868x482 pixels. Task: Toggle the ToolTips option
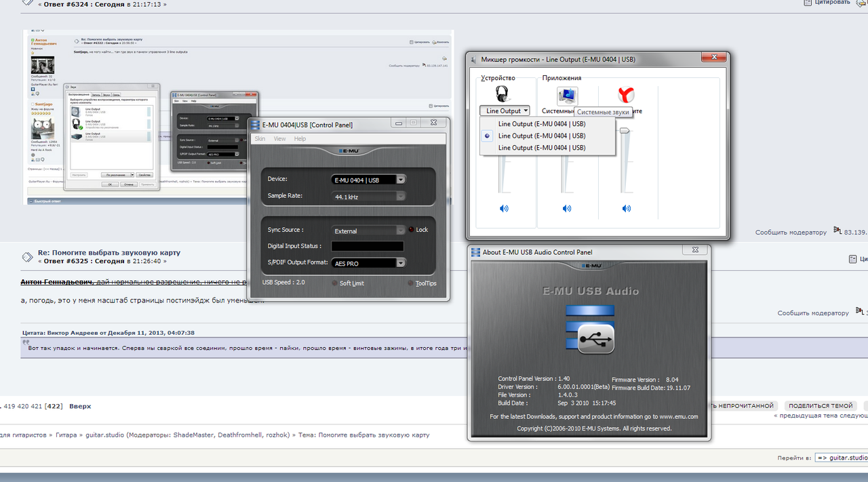point(422,283)
